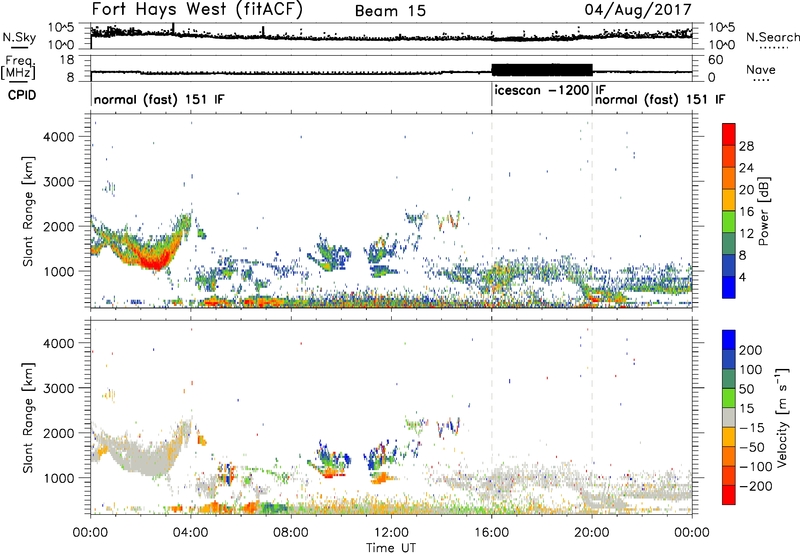Click the 28 tick on Power colorbar
The height and width of the screenshot is (554, 800).
tap(746, 146)
